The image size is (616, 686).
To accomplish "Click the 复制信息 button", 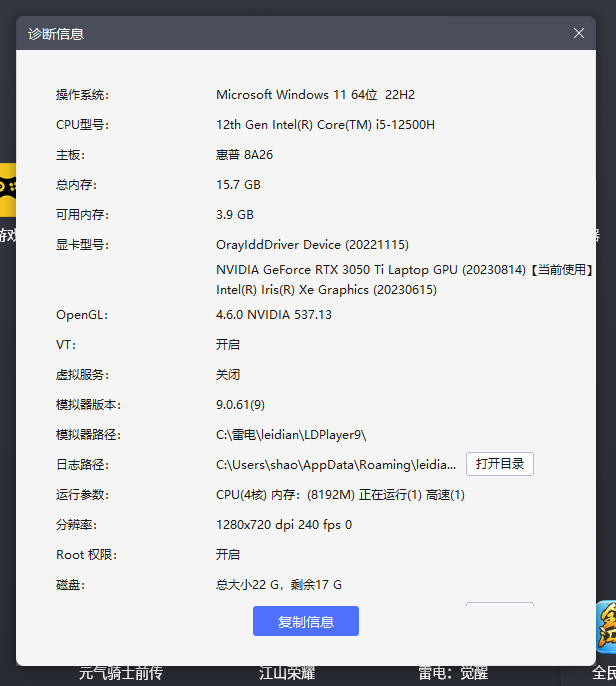I will pyautogui.click(x=306, y=621).
